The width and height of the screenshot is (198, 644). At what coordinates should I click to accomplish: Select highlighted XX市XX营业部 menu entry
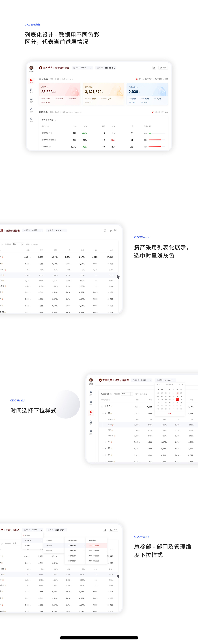(96, 546)
